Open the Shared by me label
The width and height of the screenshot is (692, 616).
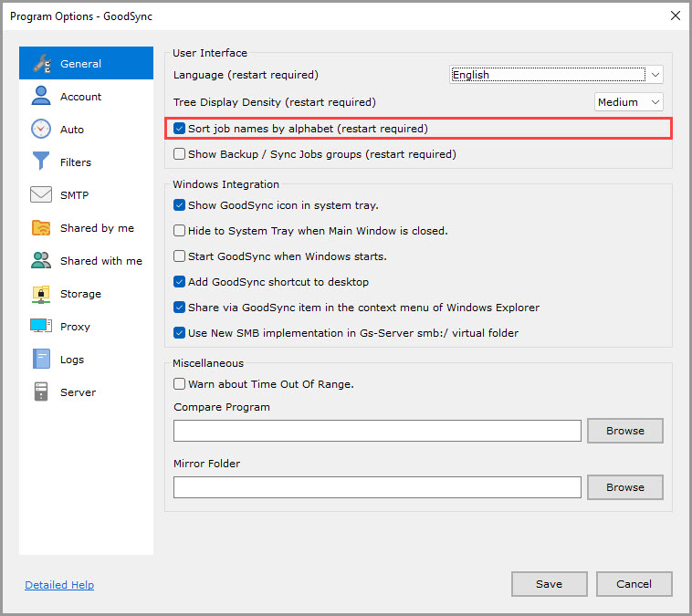coord(97,228)
